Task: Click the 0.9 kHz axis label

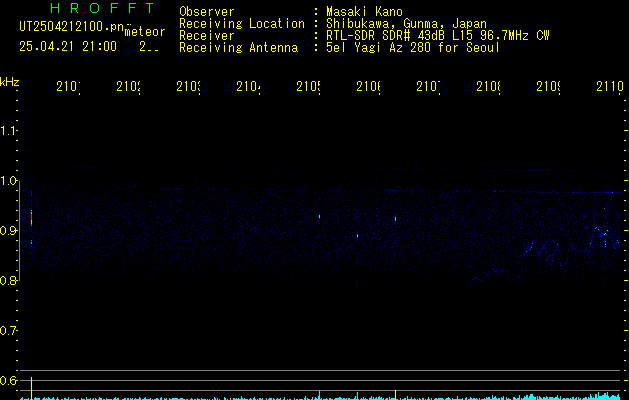Action: coord(8,231)
